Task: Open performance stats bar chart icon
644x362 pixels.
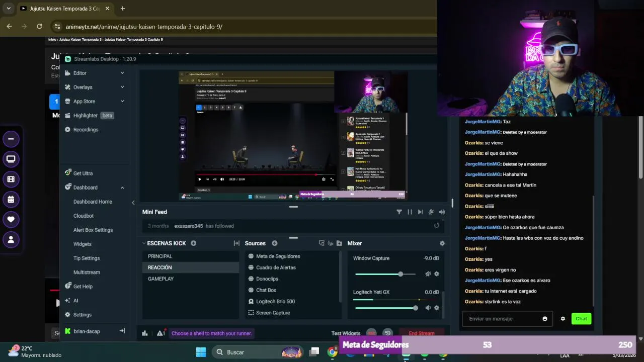Action: (145, 333)
